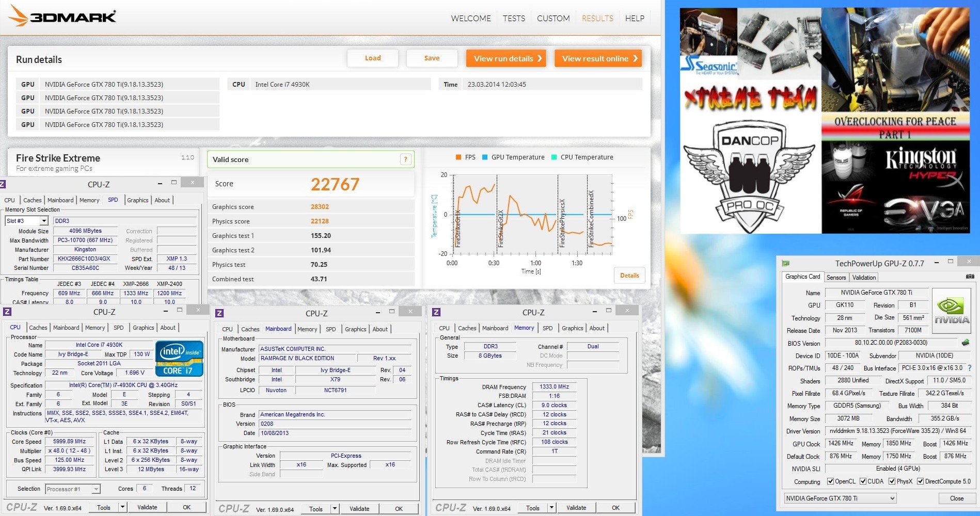Open the SPD tab in the CPU-Z Memory window
Image resolution: width=980 pixels, height=516 pixels.
coord(547,328)
